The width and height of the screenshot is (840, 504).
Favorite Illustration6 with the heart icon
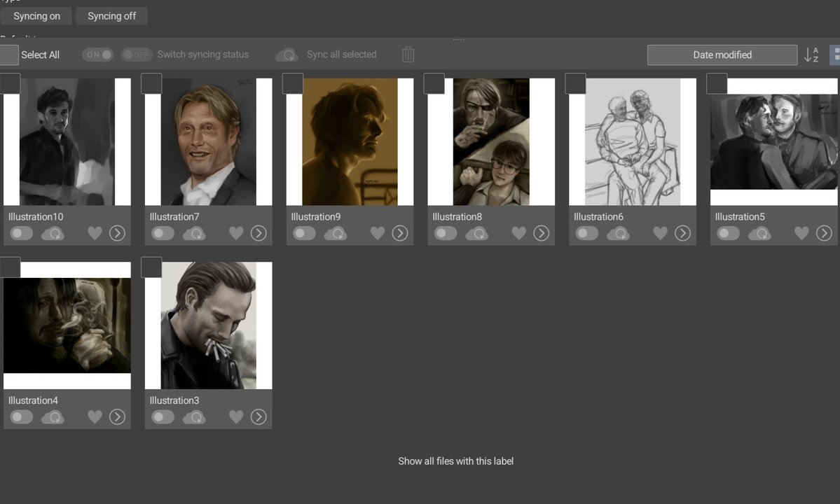pyautogui.click(x=661, y=233)
